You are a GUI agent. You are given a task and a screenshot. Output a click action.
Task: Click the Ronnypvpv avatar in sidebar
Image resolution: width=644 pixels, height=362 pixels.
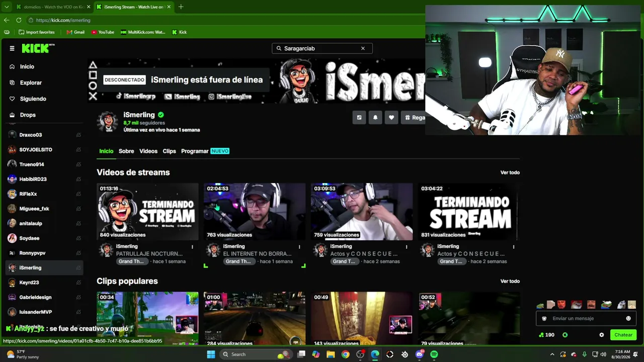(x=12, y=253)
